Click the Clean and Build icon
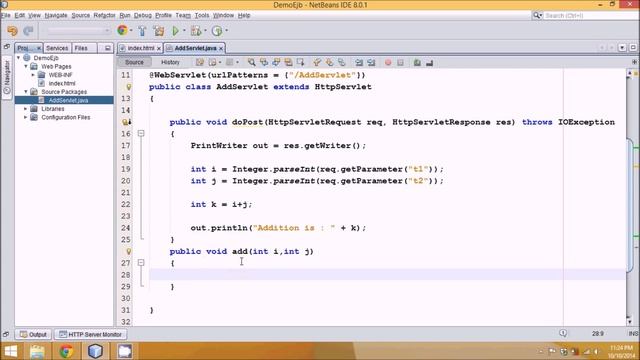Image resolution: width=640 pixels, height=360 pixels. coord(158,31)
